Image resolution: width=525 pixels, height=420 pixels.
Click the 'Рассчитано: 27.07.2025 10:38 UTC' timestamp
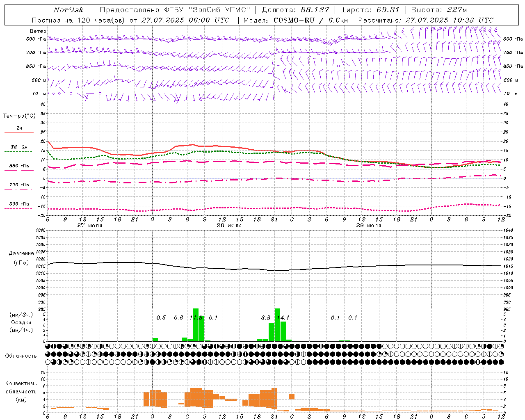point(426,20)
